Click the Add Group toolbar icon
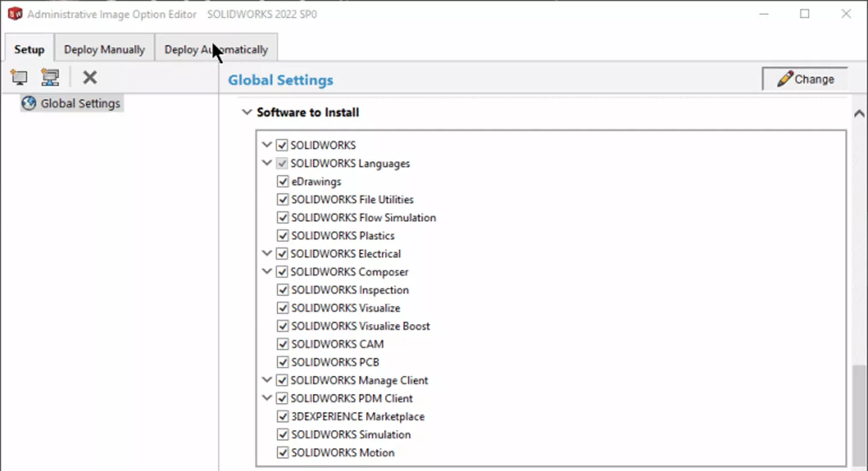The image size is (868, 471). coord(50,77)
